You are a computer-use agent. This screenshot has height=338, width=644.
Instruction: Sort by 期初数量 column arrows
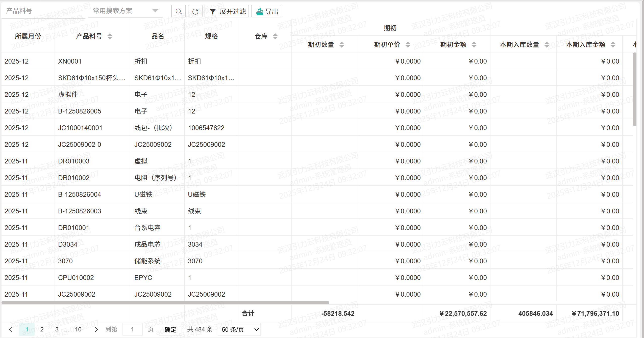pyautogui.click(x=341, y=45)
